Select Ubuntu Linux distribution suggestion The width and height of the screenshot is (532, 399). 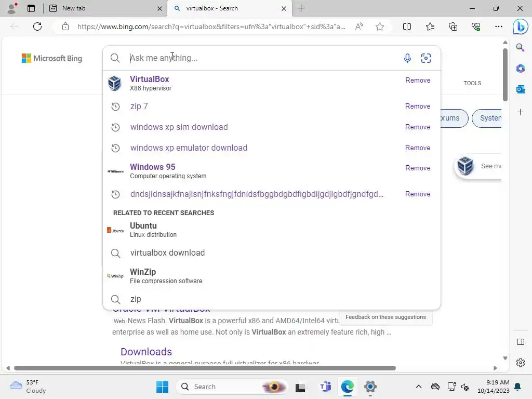tap(271, 230)
